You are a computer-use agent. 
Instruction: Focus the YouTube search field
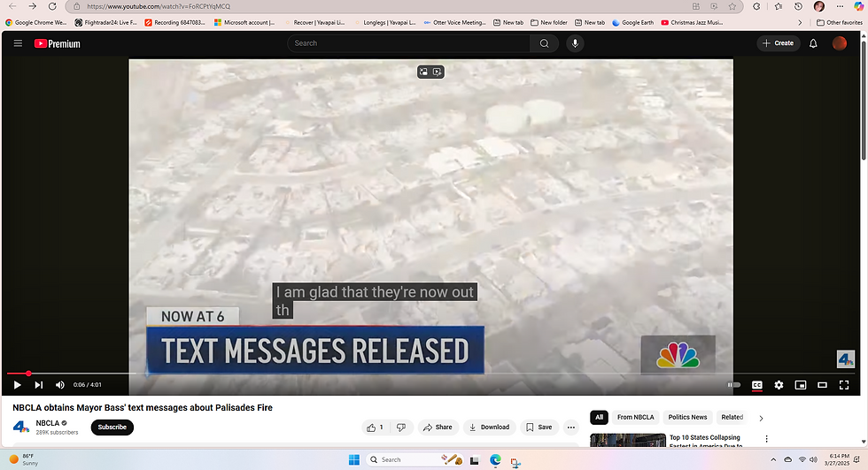pos(408,43)
